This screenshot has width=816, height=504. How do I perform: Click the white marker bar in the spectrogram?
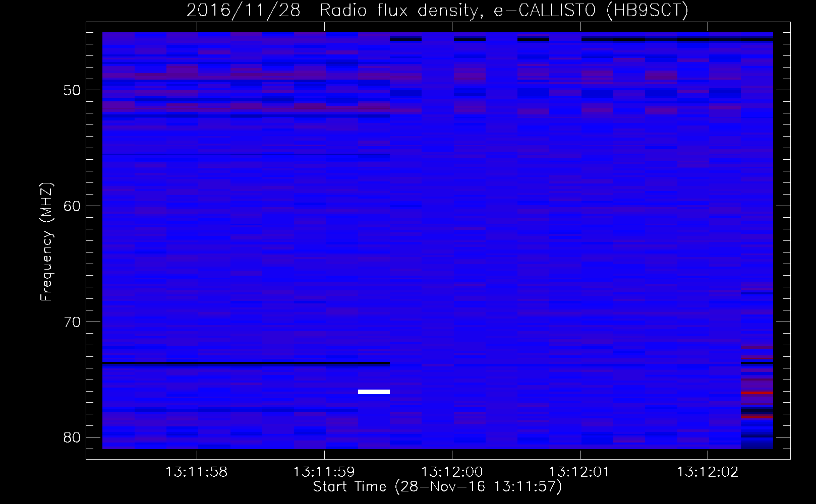pos(374,392)
